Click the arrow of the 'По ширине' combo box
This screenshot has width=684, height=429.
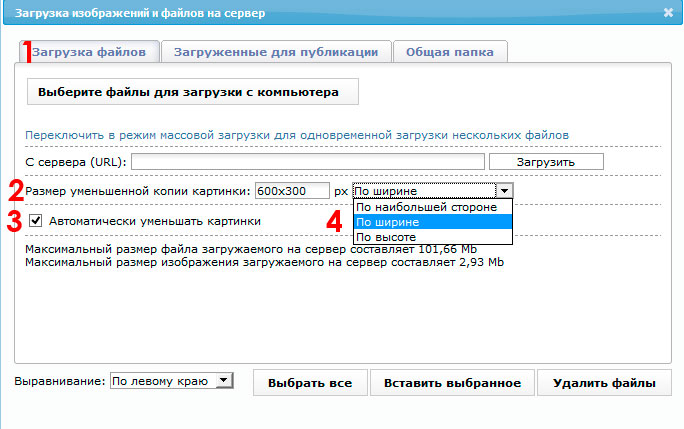click(x=505, y=190)
